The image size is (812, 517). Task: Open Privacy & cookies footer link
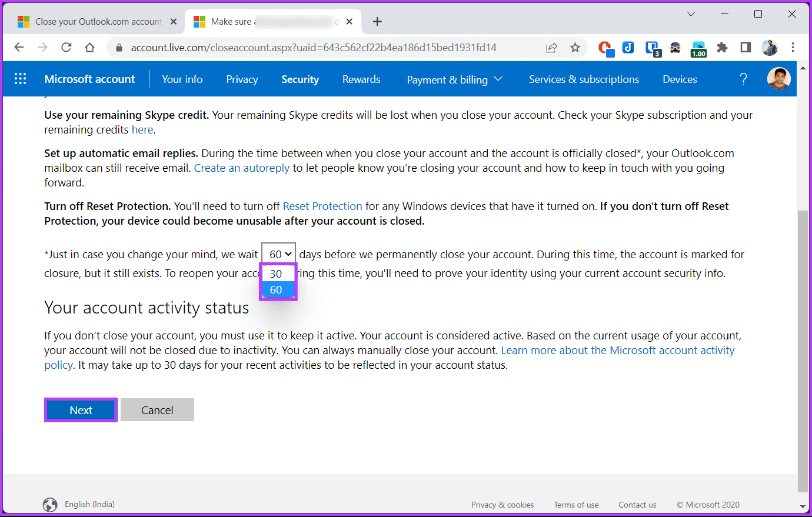click(x=502, y=505)
